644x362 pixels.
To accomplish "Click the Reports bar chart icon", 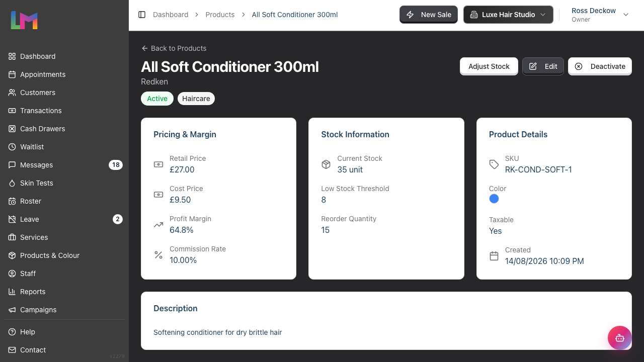I will click(x=12, y=292).
